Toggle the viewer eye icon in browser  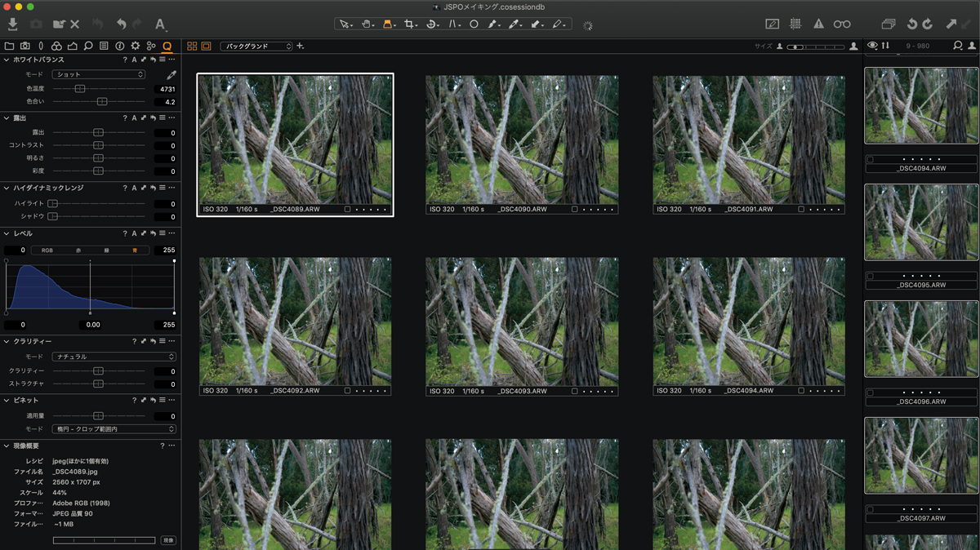click(x=873, y=46)
